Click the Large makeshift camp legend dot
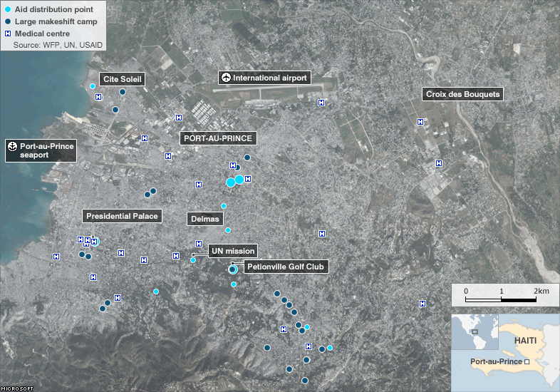The width and height of the screenshot is (560, 392). 7,21
